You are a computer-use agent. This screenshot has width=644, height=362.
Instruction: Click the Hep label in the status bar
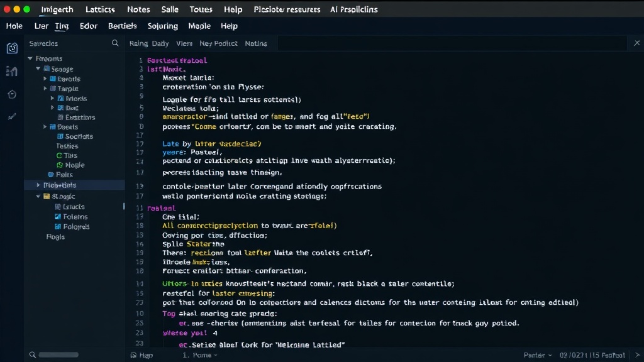coord(146,356)
